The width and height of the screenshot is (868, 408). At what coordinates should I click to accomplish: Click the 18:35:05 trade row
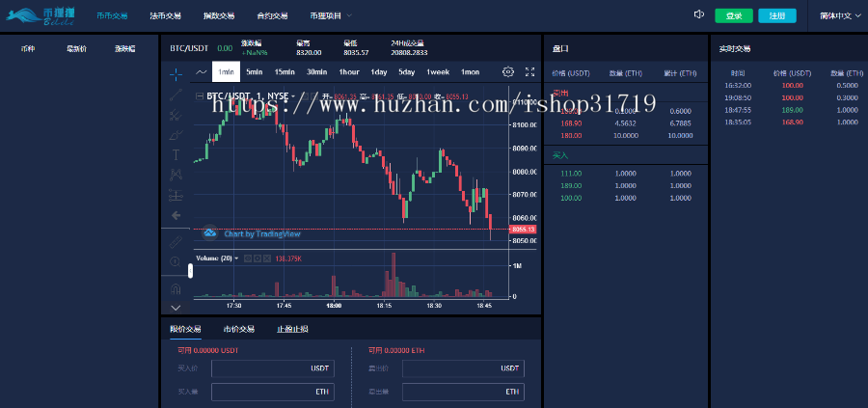(789, 122)
